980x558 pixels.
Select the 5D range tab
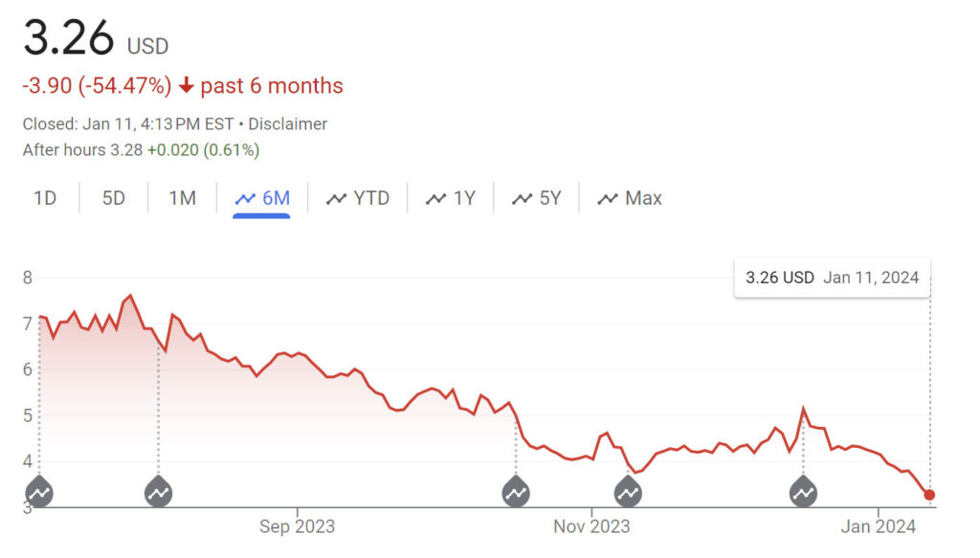tap(113, 197)
